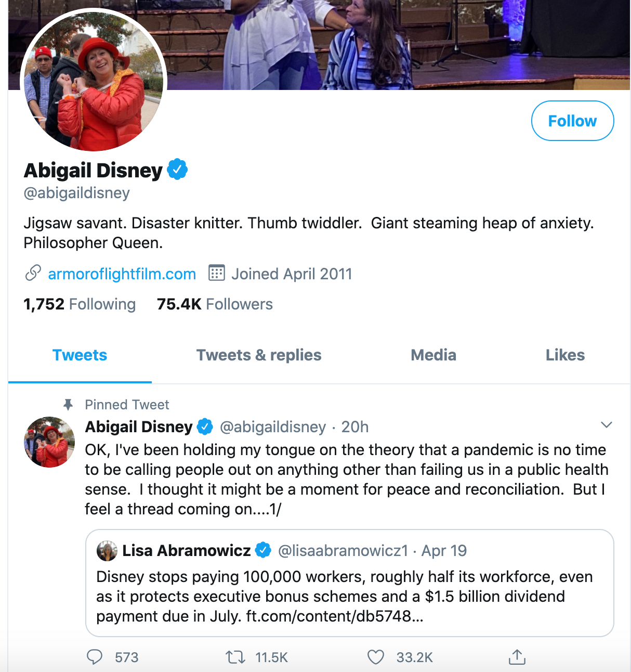Retweet the pinned tweet
This screenshot has width=631, height=672.
[235, 657]
